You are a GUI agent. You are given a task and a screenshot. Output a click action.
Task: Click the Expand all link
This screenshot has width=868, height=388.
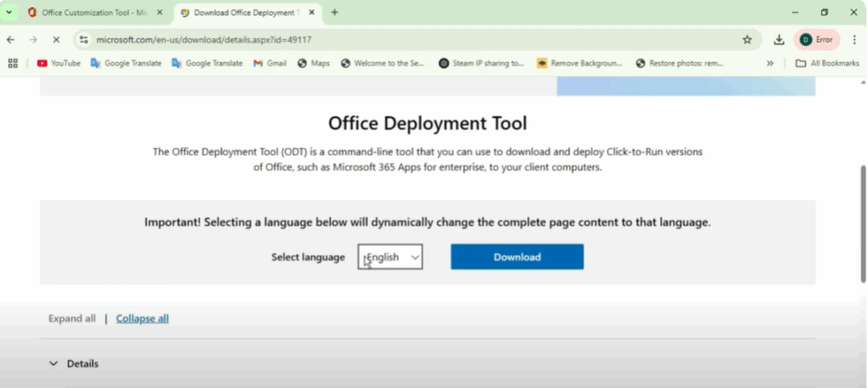[72, 319]
